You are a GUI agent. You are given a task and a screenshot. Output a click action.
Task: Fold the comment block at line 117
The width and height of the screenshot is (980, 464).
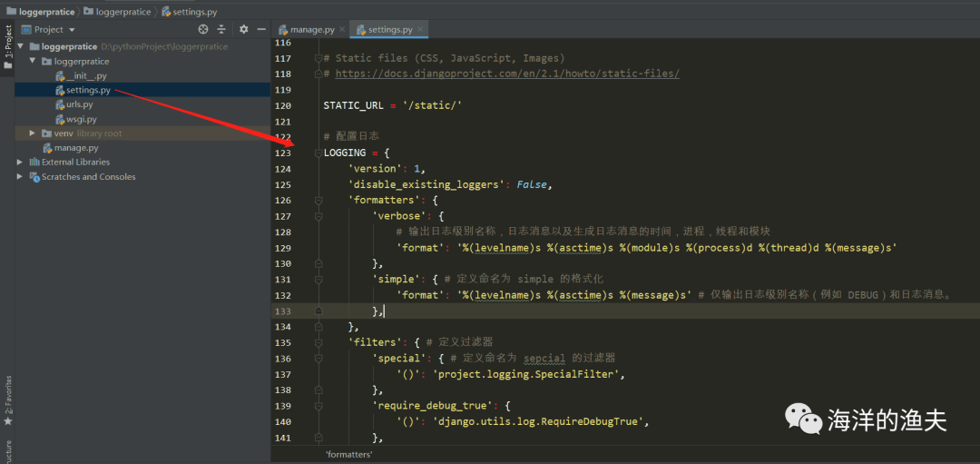318,58
